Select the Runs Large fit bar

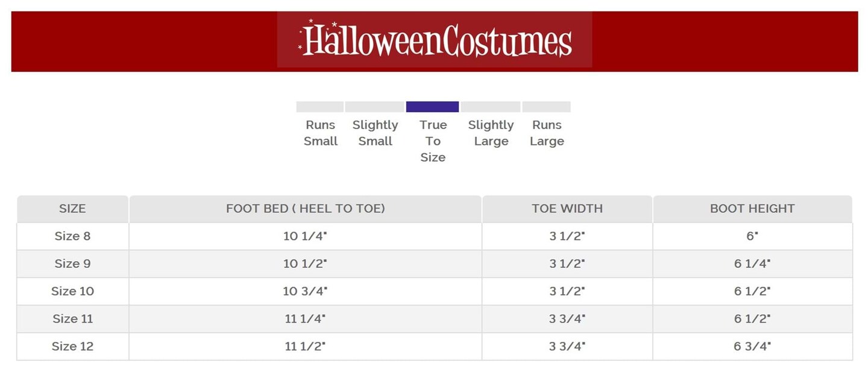(546, 107)
